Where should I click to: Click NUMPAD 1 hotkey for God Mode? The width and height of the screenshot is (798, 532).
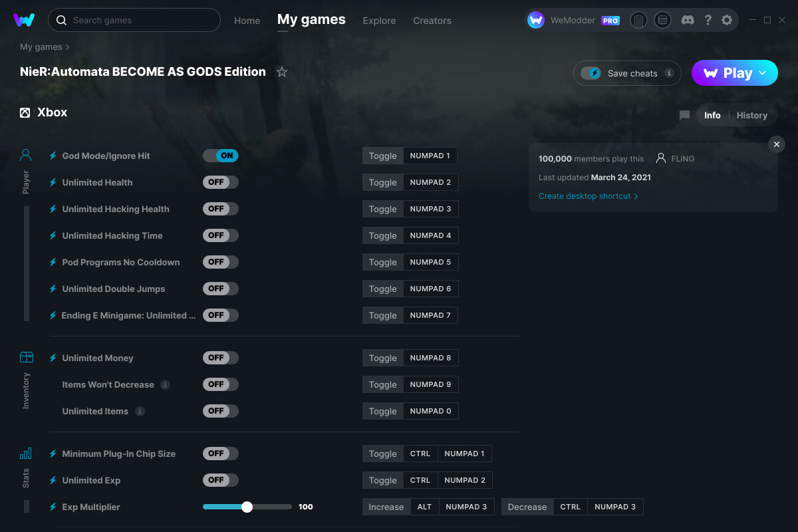430,156
